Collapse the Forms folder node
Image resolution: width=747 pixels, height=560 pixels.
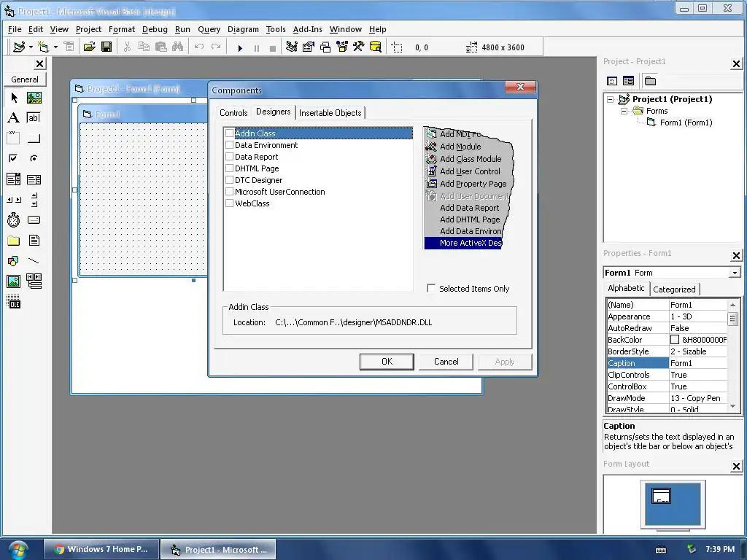pyautogui.click(x=624, y=111)
